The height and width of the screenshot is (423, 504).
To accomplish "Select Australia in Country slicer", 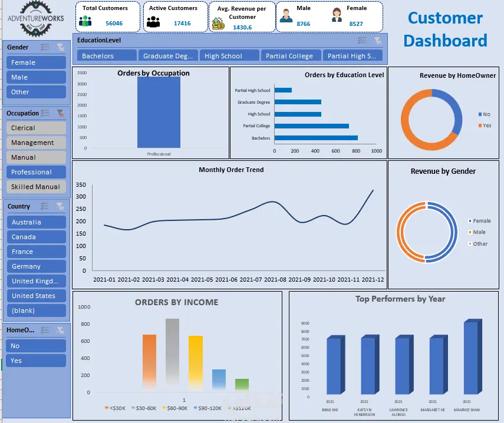I will (x=37, y=222).
